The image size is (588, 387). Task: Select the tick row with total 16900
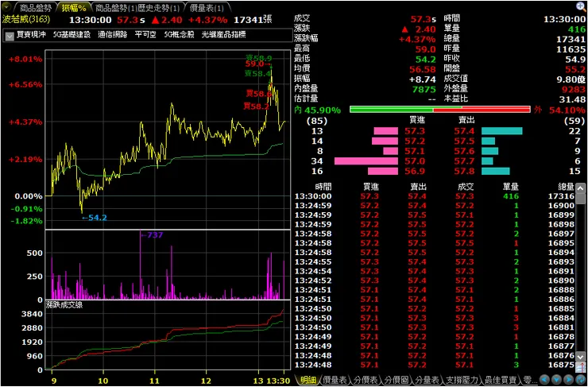click(x=435, y=206)
